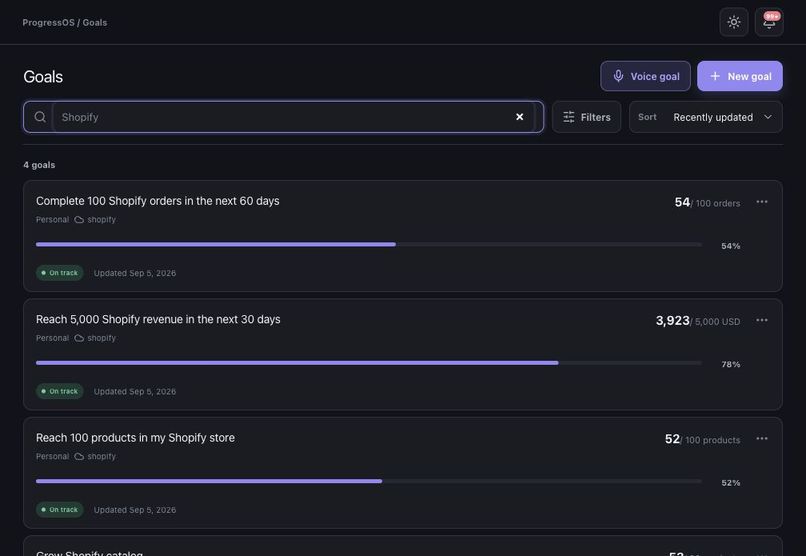Viewport: 806px width, 556px height.
Task: Click the search magnifier icon
Action: point(40,117)
